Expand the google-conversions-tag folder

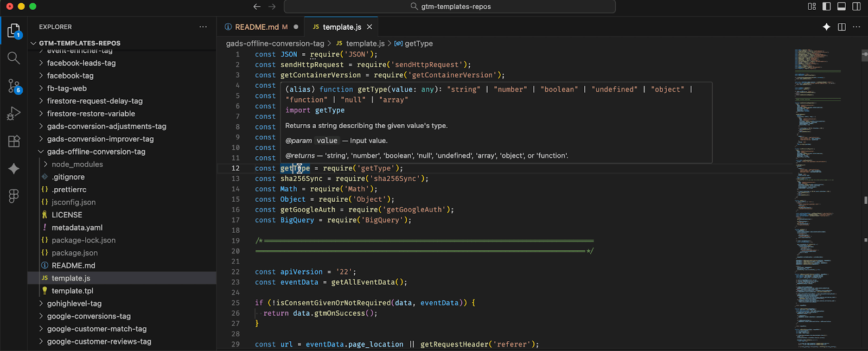pyautogui.click(x=88, y=316)
